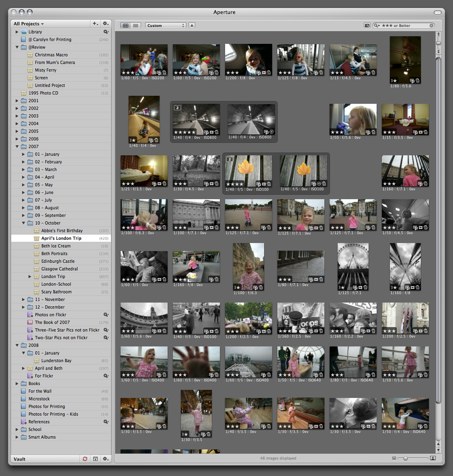Select the Edinburgh Castle project
Screen dimensions: 453x476
click(61, 261)
